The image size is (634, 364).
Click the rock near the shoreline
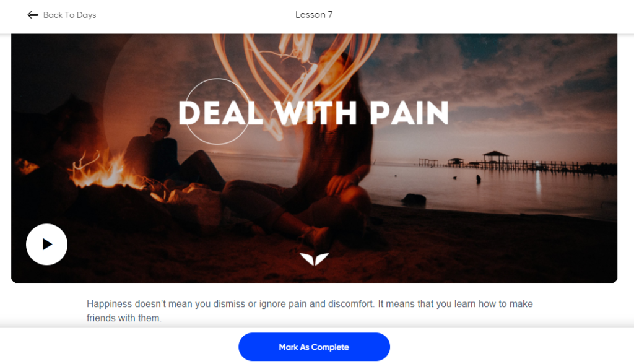(414, 199)
